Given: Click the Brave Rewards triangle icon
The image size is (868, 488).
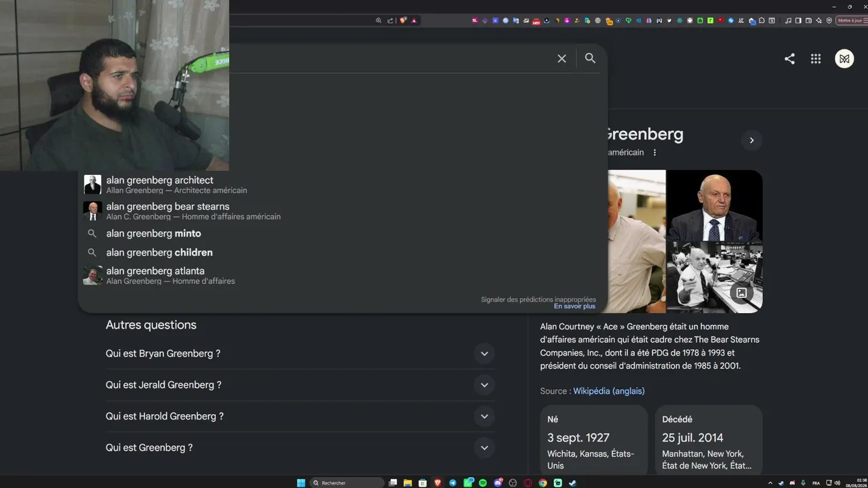Looking at the screenshot, I should pos(414,20).
